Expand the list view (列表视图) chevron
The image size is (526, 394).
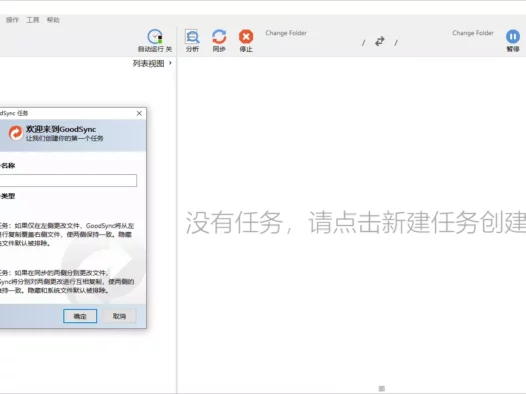(170, 63)
